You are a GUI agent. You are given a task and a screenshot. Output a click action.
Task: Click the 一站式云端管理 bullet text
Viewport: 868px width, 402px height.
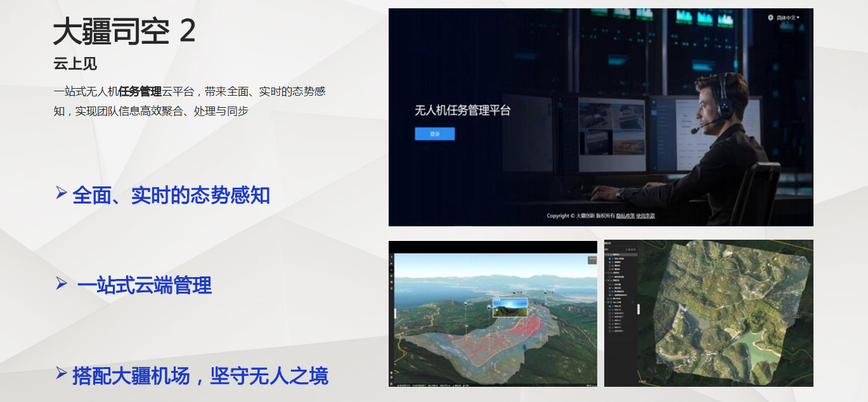coord(145,285)
